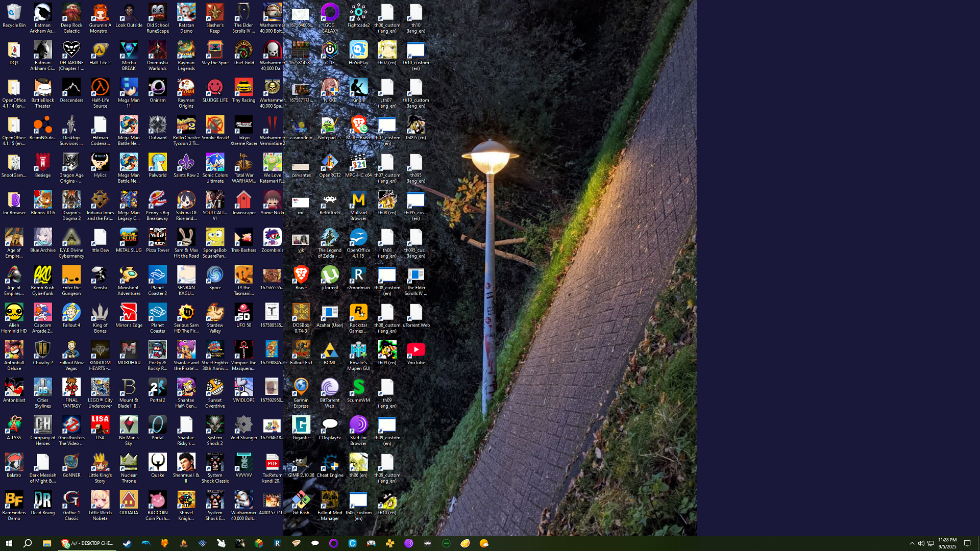Image resolution: width=980 pixels, height=551 pixels.
Task: Switch to the /v/ DESKTOP Brave taskbar window
Action: click(87, 543)
